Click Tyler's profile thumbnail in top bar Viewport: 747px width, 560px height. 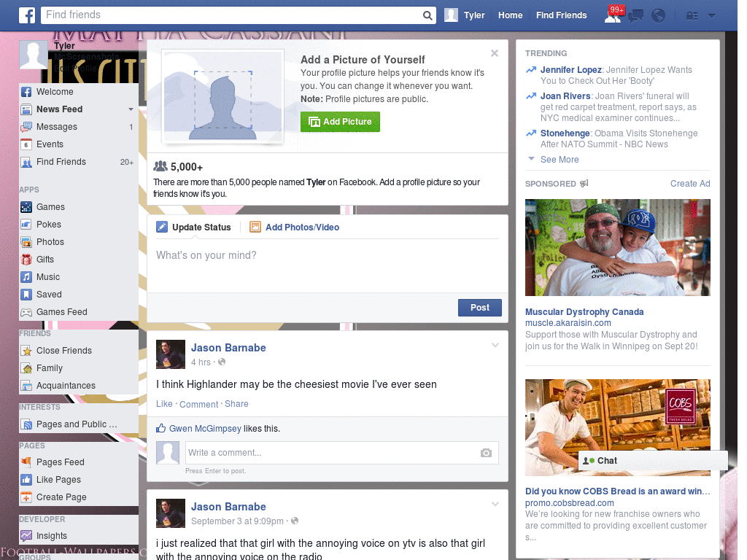(x=451, y=15)
